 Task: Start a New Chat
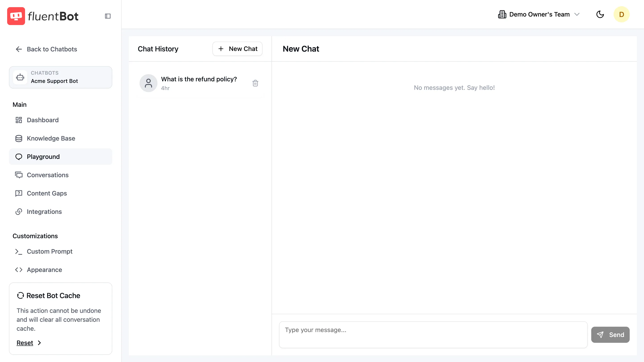(x=237, y=49)
